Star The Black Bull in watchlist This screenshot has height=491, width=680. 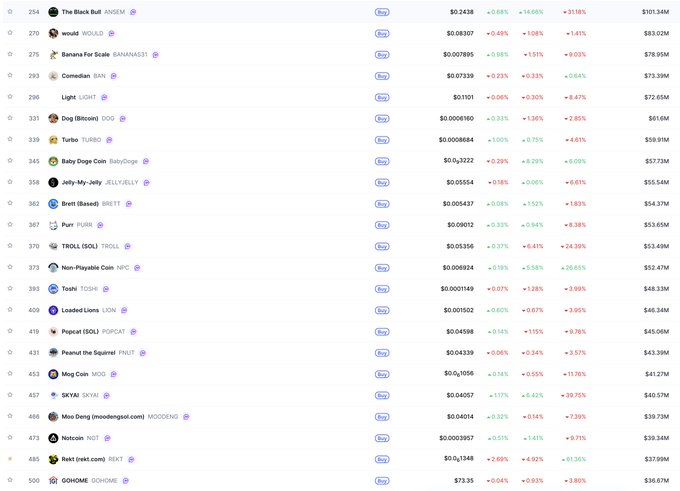tap(10, 12)
